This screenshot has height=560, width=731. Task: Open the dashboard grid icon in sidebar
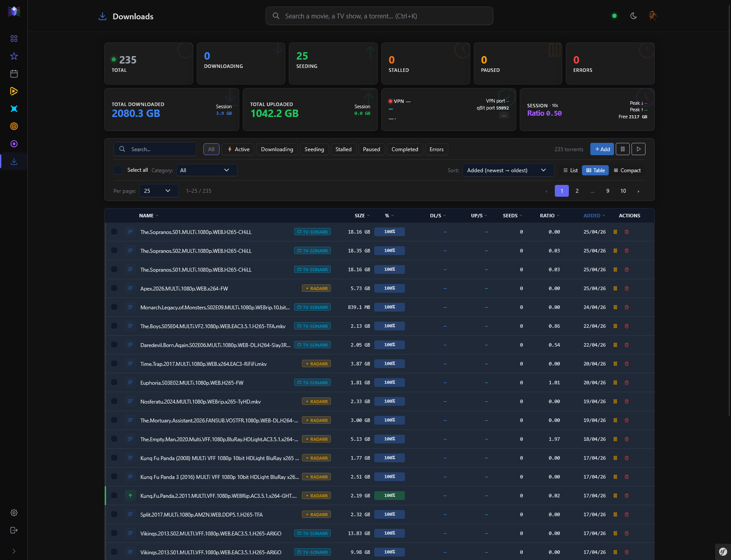pos(14,39)
